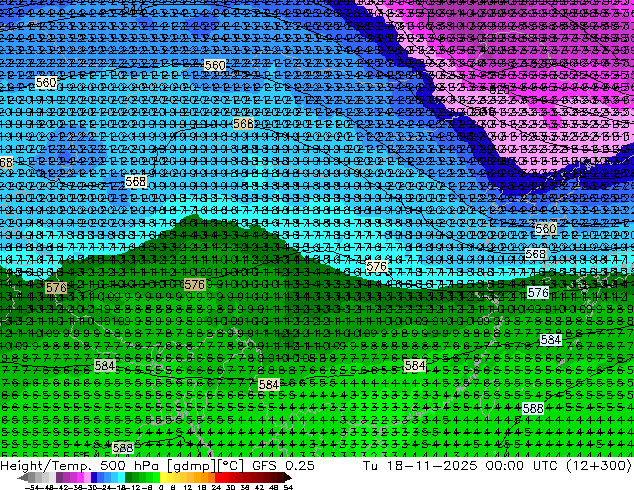Viewport: 634px width, 490px height.
Task: Click the "500 hPa" level label
Action: (x=131, y=465)
